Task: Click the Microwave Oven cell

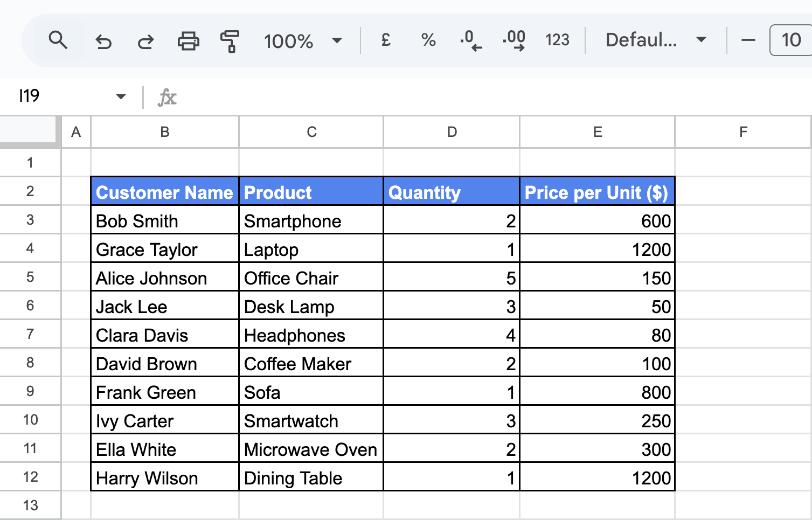Action: [311, 448]
